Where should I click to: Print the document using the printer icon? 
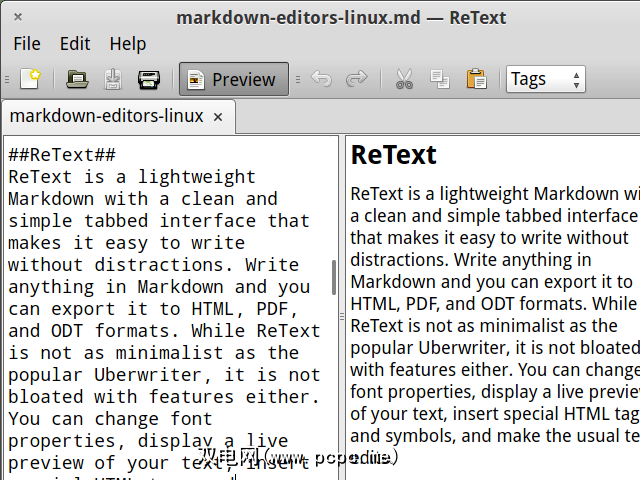pyautogui.click(x=149, y=80)
